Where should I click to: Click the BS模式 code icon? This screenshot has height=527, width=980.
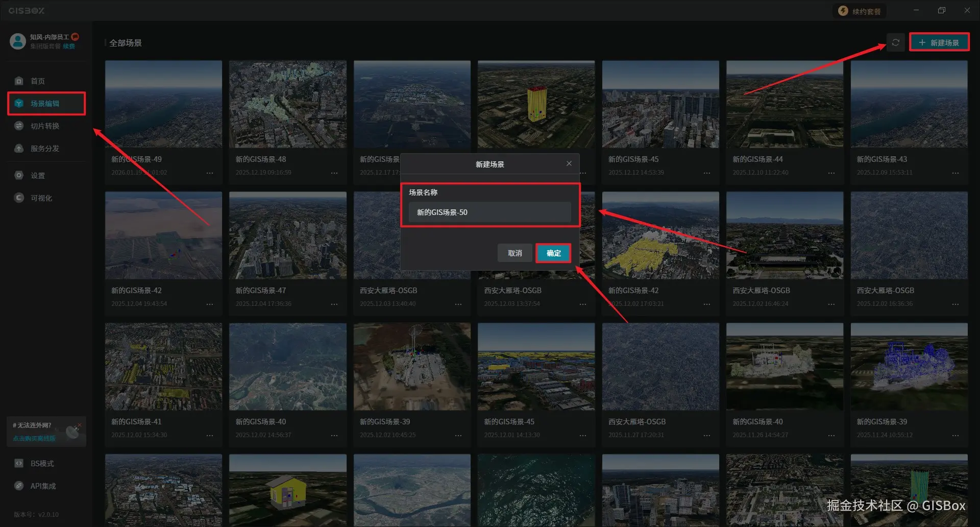pyautogui.click(x=19, y=463)
